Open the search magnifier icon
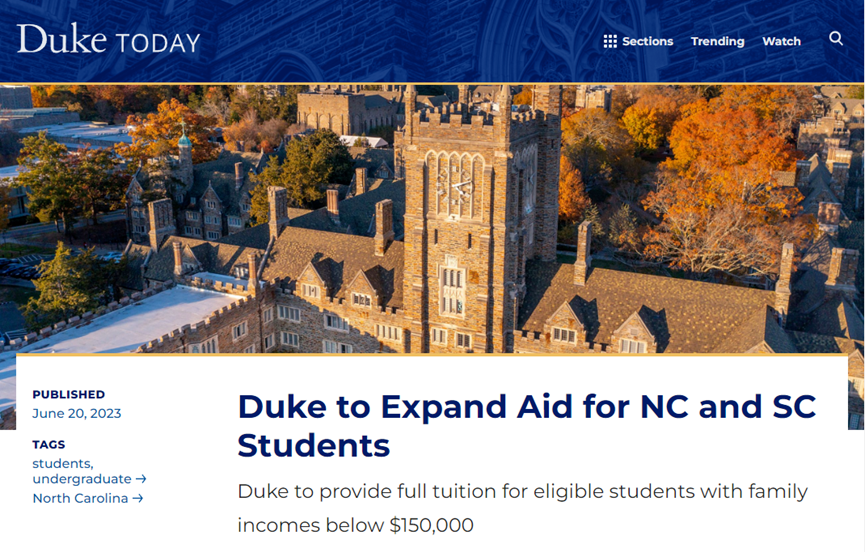Viewport: 865px width, 552px height. click(836, 39)
